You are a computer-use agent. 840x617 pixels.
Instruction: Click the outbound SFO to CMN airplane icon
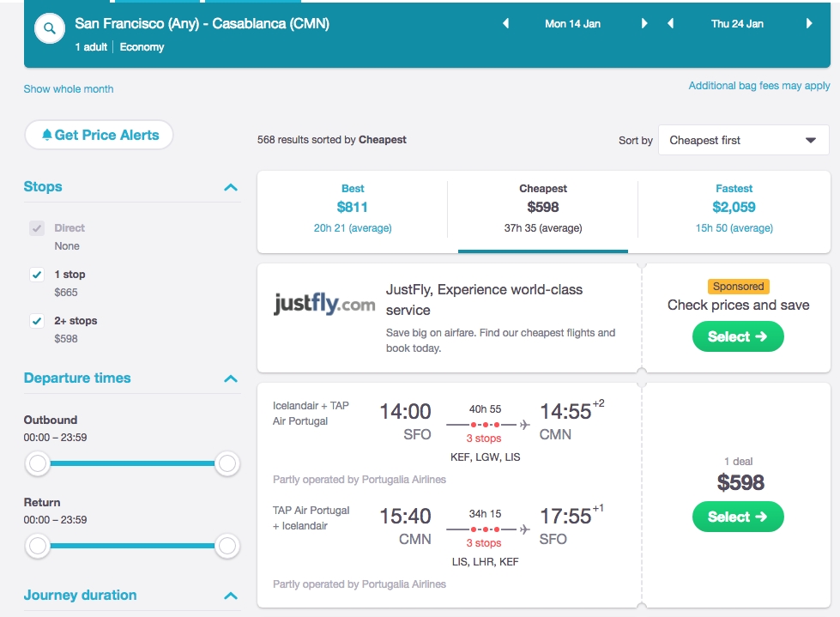pyautogui.click(x=524, y=425)
